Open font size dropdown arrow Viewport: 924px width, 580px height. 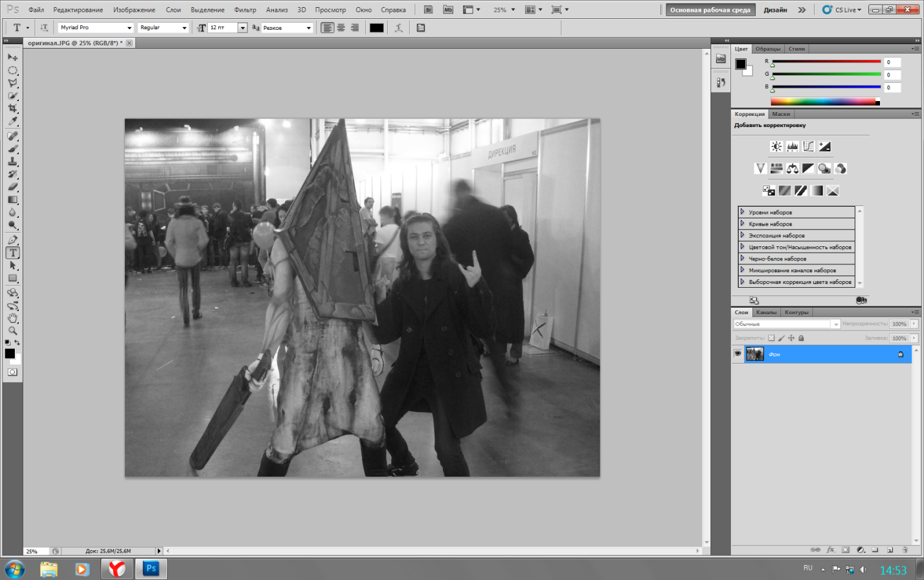(x=243, y=28)
